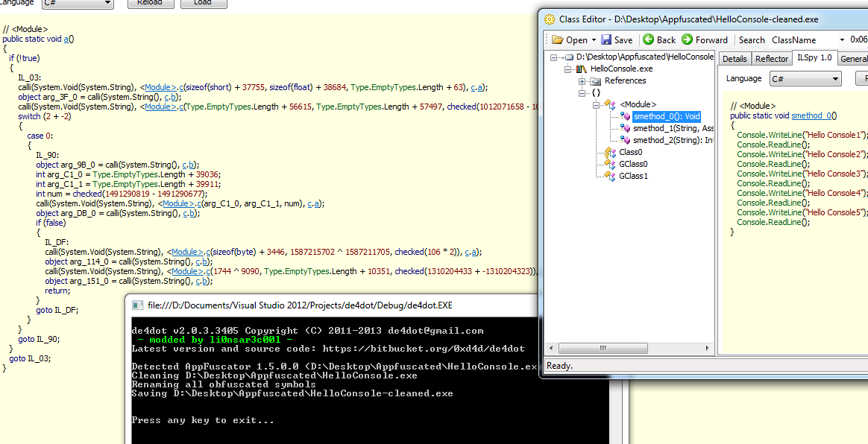
Task: Expand the References tree node
Action: [x=583, y=80]
